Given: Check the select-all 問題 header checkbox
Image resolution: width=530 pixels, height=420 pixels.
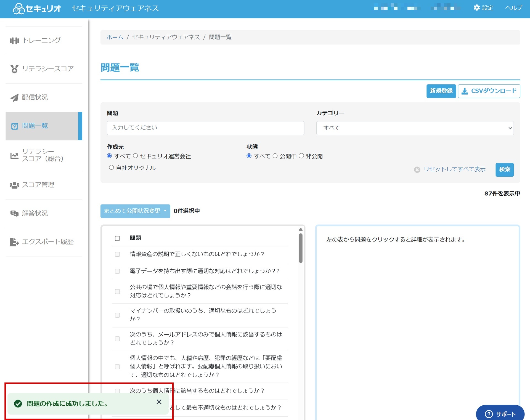Looking at the screenshot, I should click(x=117, y=238).
